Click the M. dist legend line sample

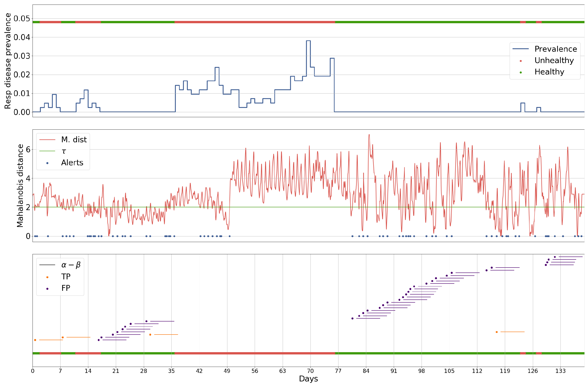(x=47, y=140)
